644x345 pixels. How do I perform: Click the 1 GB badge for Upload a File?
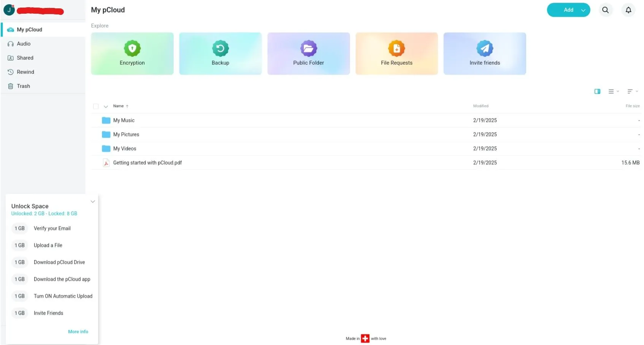[x=19, y=245]
